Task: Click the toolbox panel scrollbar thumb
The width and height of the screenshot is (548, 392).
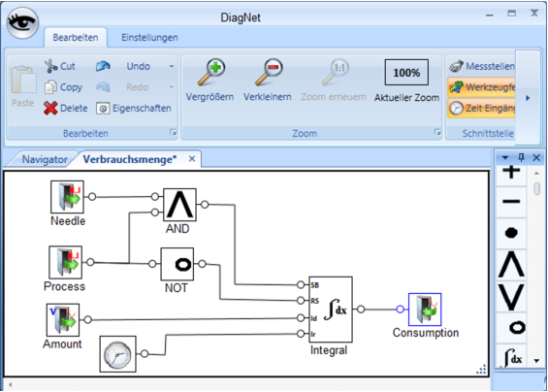Action: [x=536, y=188]
